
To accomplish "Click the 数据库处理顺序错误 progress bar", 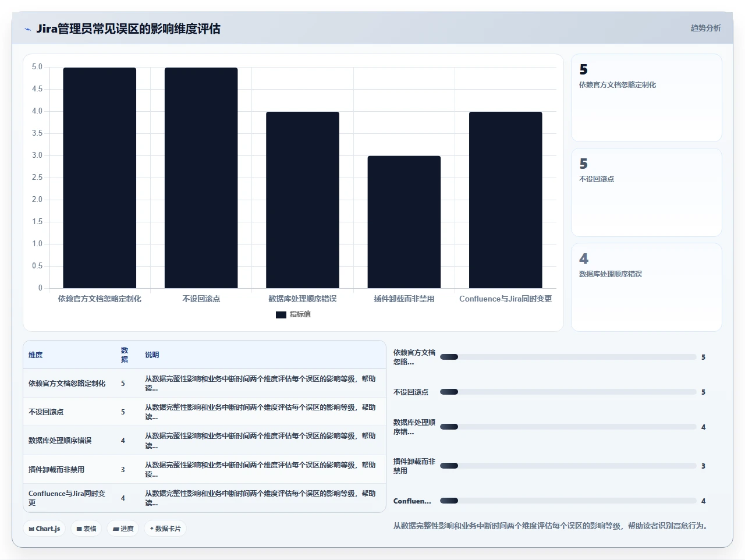I will [x=568, y=427].
